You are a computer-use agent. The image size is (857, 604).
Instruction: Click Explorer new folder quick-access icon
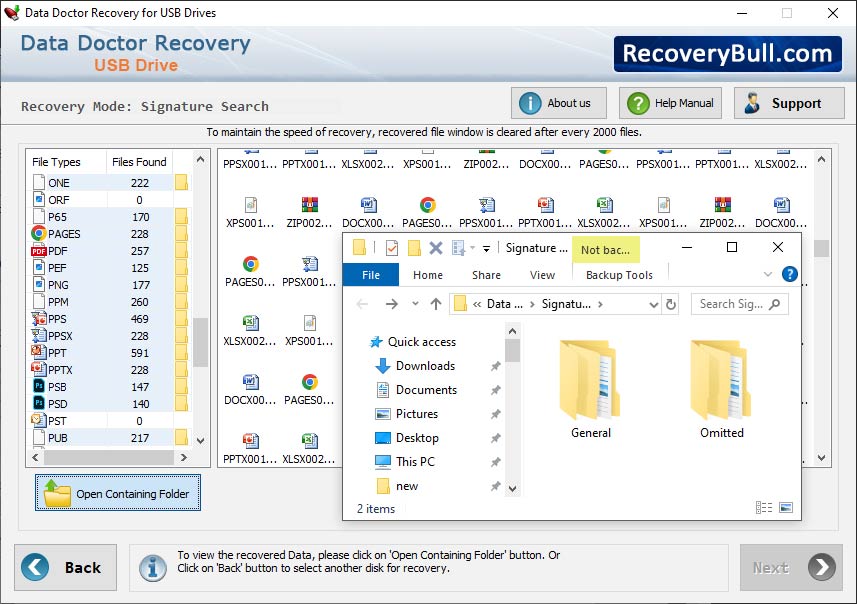tap(414, 248)
